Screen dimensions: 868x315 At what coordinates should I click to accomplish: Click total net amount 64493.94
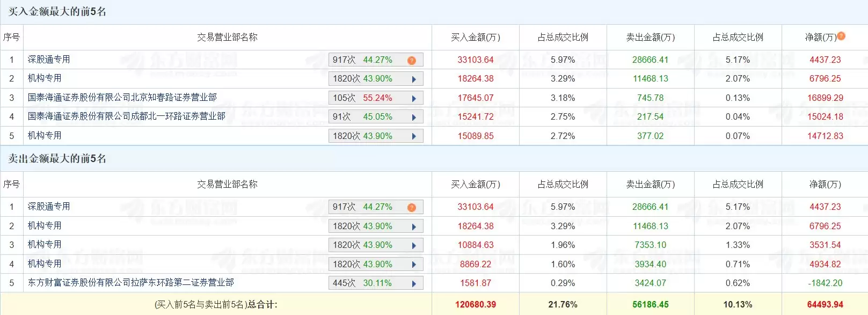click(x=825, y=304)
